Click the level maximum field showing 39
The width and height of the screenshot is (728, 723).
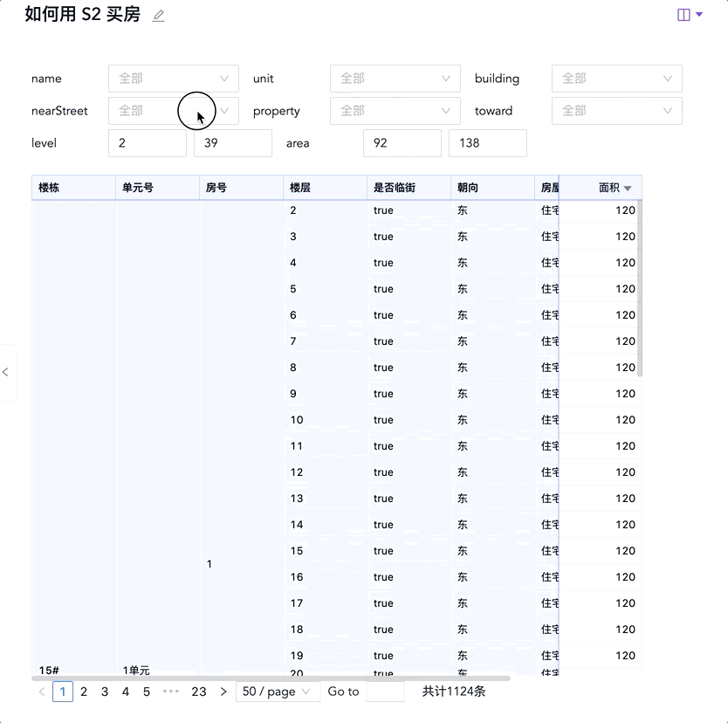point(233,143)
